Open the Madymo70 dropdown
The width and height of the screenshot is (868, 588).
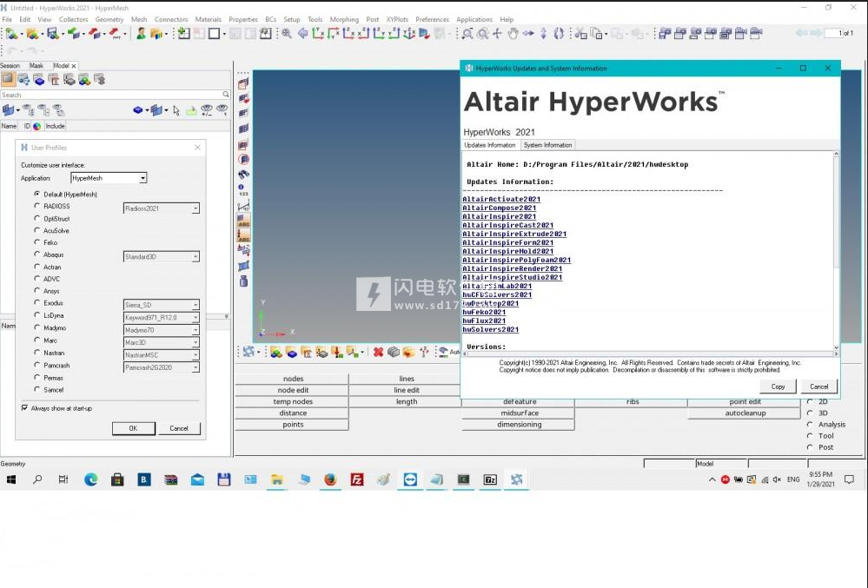pos(161,330)
